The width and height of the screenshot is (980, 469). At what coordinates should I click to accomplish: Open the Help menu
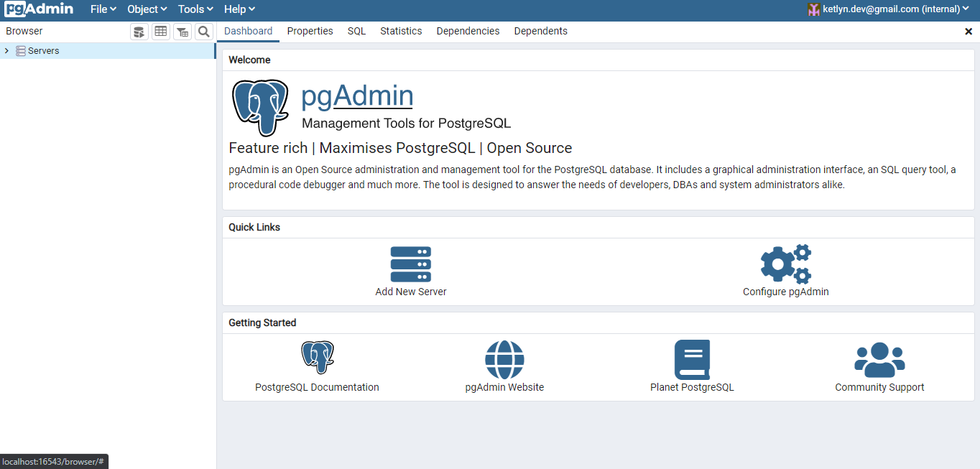[x=239, y=9]
